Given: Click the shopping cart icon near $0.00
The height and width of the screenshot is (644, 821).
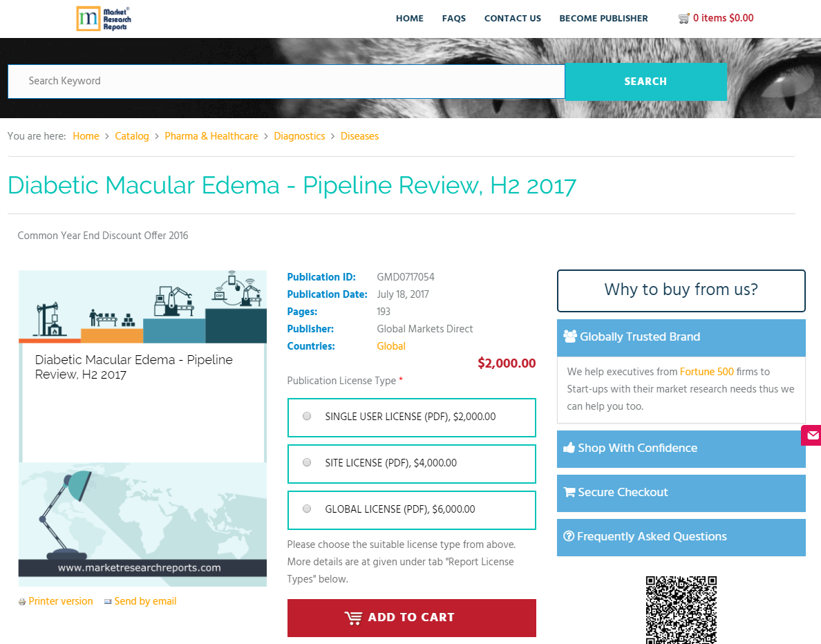Looking at the screenshot, I should click(x=684, y=18).
